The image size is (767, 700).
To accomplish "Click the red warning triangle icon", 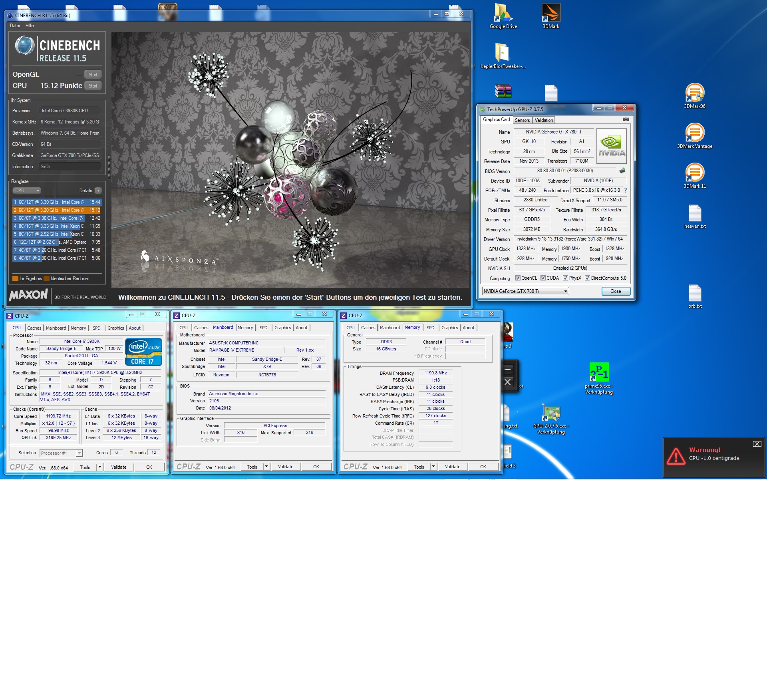I will tap(676, 456).
